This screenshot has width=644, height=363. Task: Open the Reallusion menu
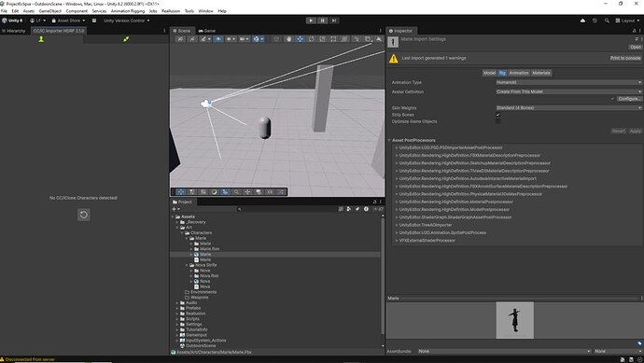171,11
